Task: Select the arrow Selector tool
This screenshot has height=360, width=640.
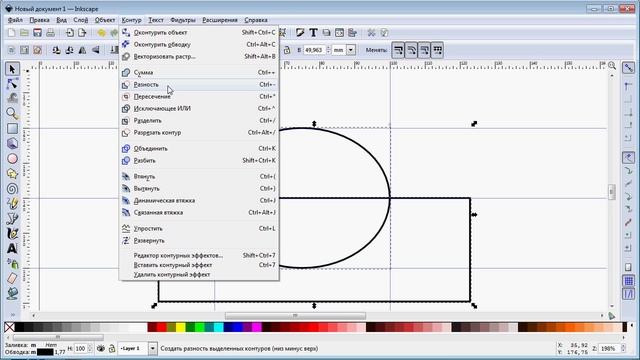Action: tap(12, 69)
